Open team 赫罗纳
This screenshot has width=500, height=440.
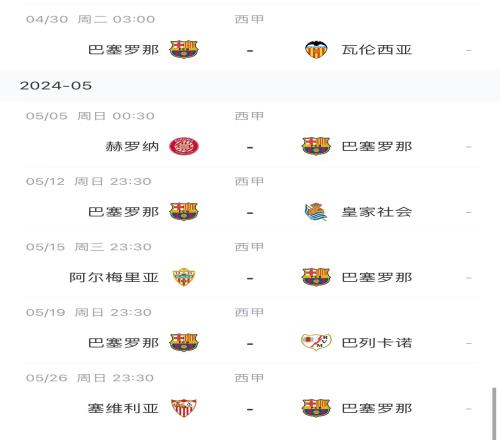(132, 146)
